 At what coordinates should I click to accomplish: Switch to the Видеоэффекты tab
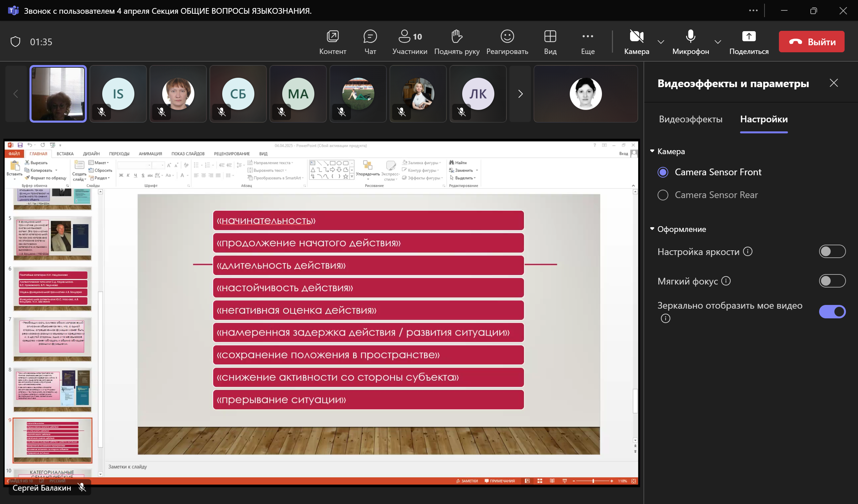pyautogui.click(x=690, y=119)
